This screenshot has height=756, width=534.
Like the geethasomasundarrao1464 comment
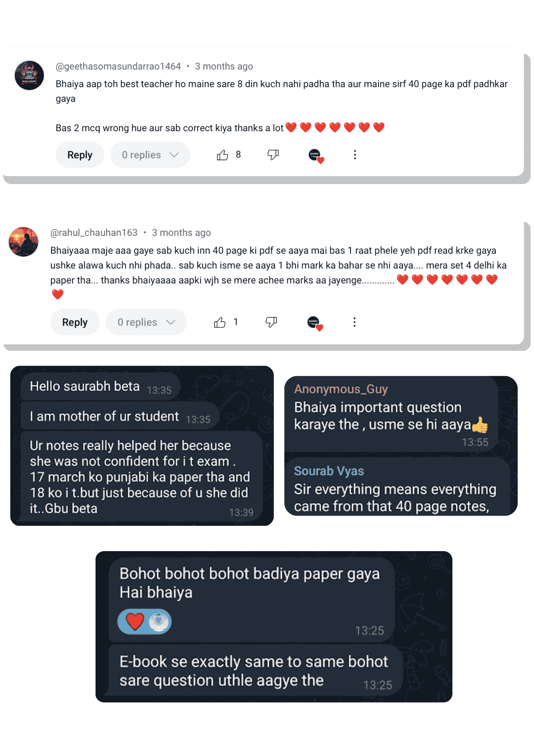pos(222,155)
